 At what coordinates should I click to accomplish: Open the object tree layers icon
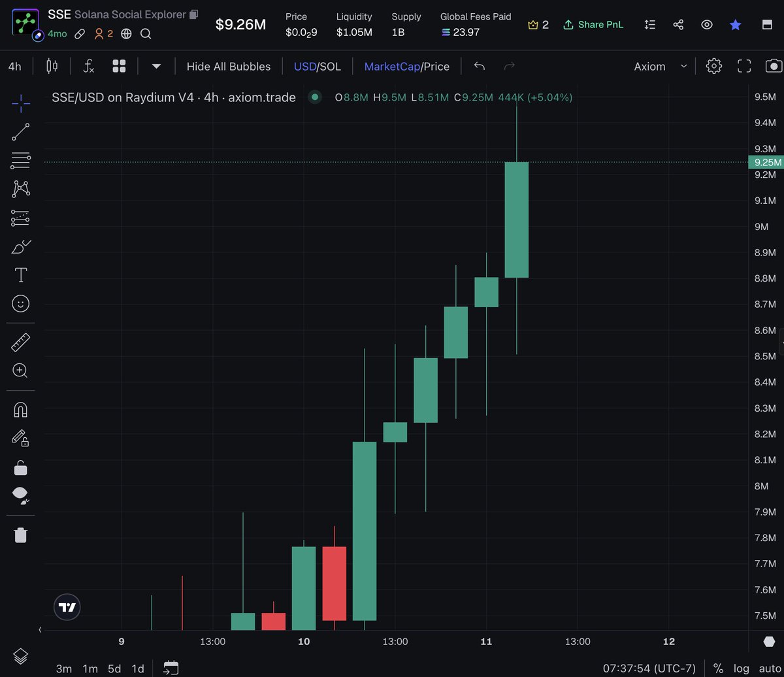[21, 655]
